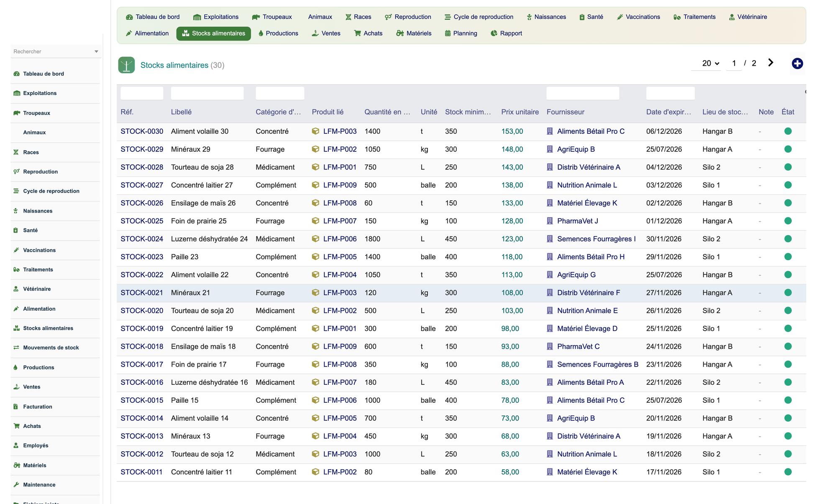This screenshot has width=814, height=504.
Task: Click the Date d'expiration filter field
Action: (670, 93)
